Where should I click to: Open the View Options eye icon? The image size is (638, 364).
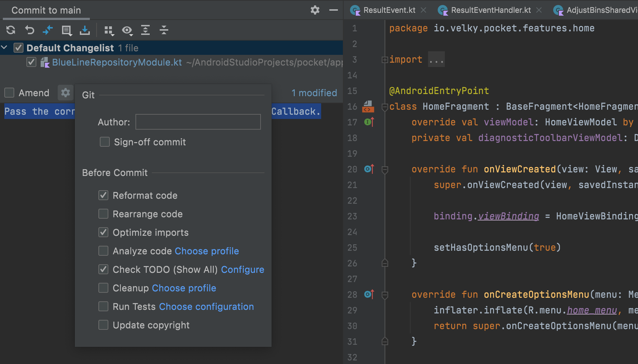[x=127, y=31]
